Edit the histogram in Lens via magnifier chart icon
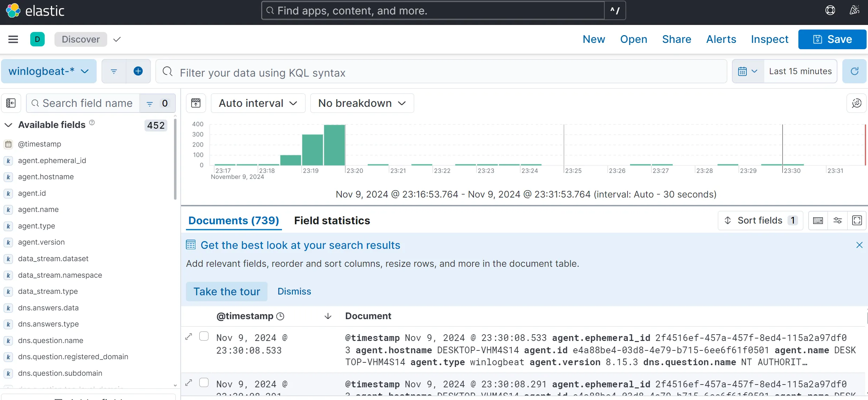 tap(857, 103)
